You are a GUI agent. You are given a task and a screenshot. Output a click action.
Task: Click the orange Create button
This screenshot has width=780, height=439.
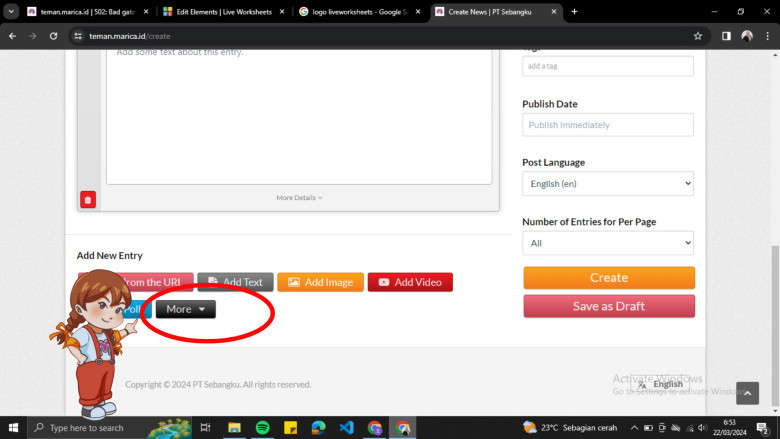[x=608, y=278]
